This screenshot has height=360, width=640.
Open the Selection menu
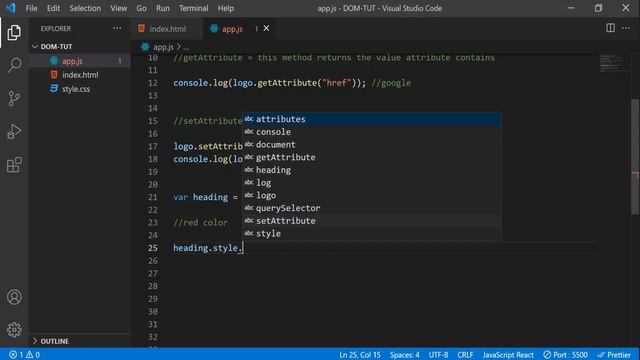click(85, 8)
